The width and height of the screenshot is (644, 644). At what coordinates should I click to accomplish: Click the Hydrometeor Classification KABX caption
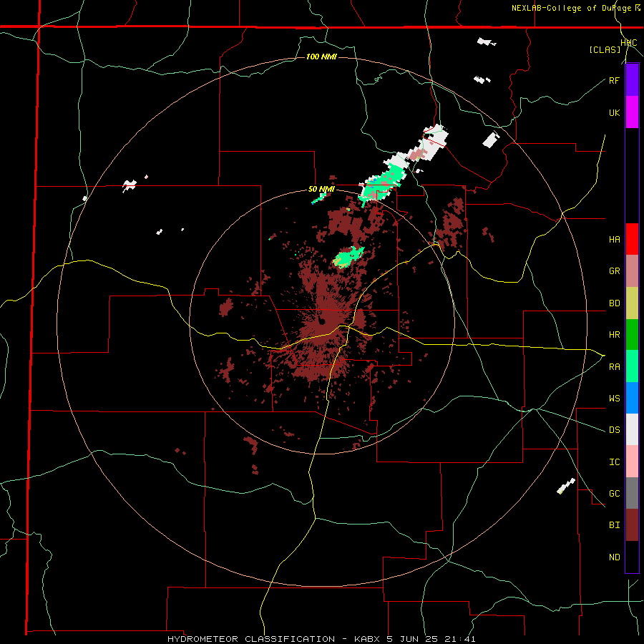click(321, 639)
